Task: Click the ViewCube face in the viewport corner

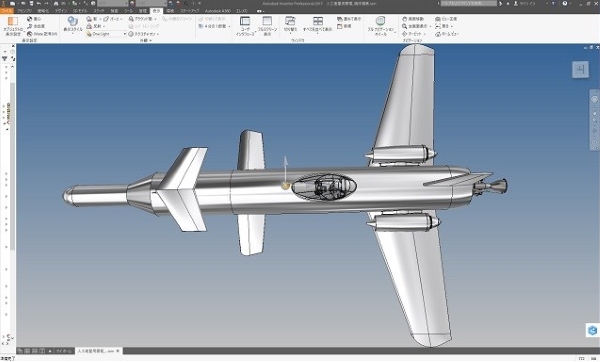Action: (x=580, y=70)
